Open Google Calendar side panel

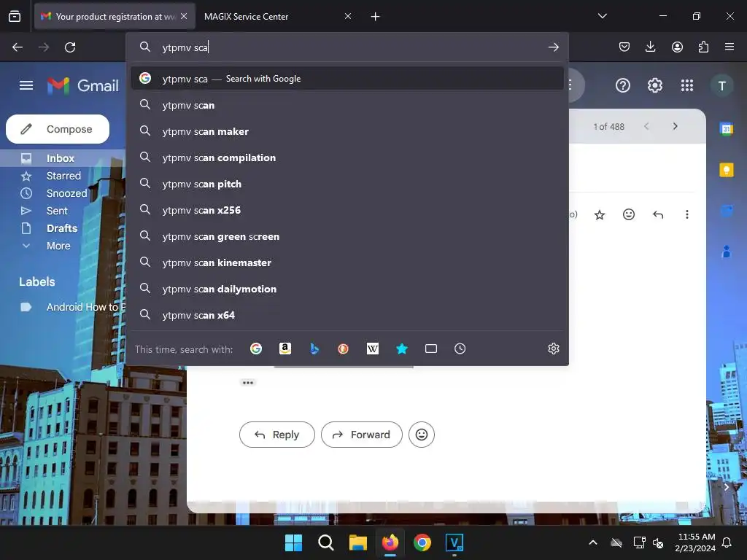coord(726,128)
